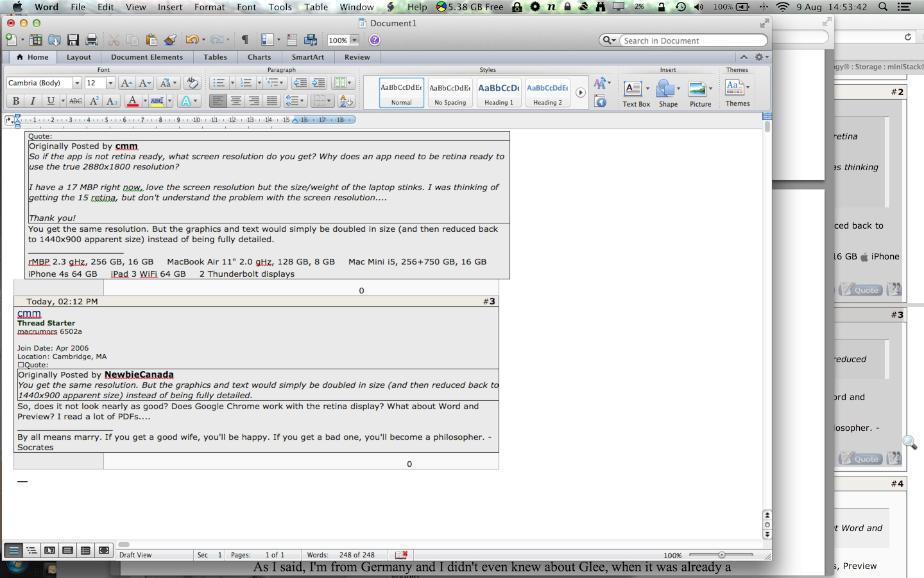Apply superscript formatting
The width and height of the screenshot is (924, 578).
pos(94,101)
